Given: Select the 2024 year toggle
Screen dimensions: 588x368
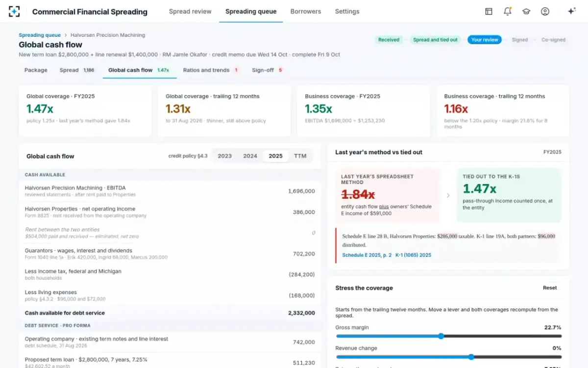Looking at the screenshot, I should point(250,156).
